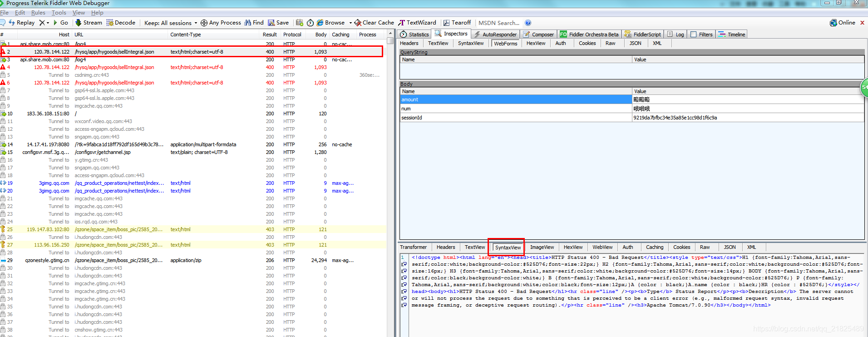Image resolution: width=868 pixels, height=337 pixels.
Task: Select response ImageView tab
Action: point(542,247)
